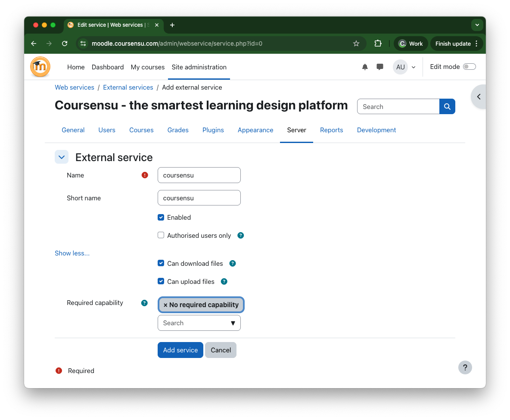The image size is (510, 420).
Task: Click the admin Search input field
Action: click(398, 107)
